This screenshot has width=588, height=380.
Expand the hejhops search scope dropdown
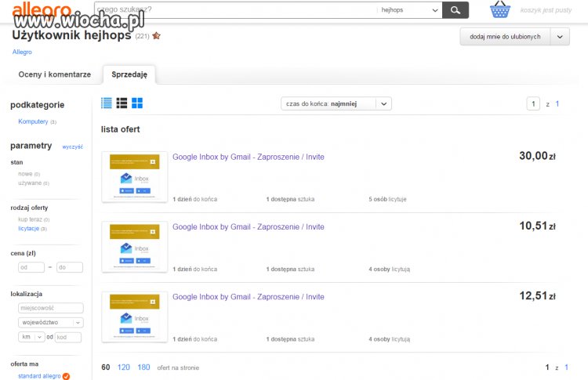409,10
